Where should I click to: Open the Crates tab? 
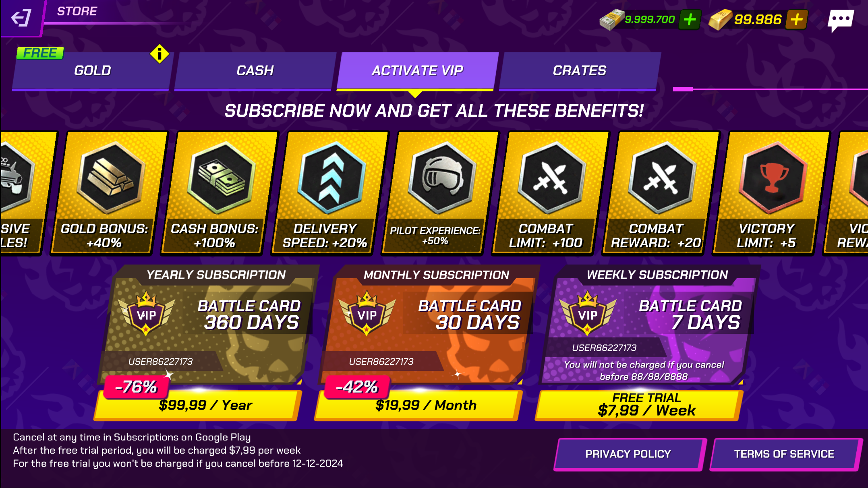point(579,70)
